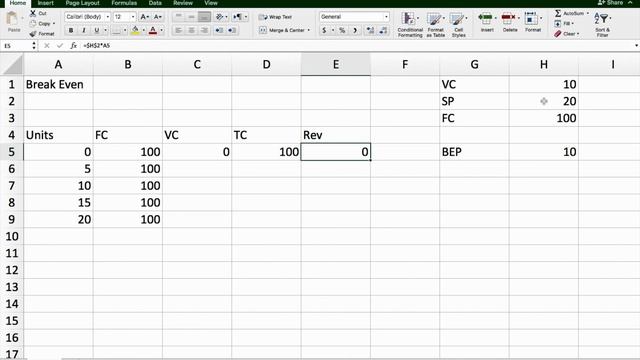
Task: Click the text direction icon
Action: 238,17
